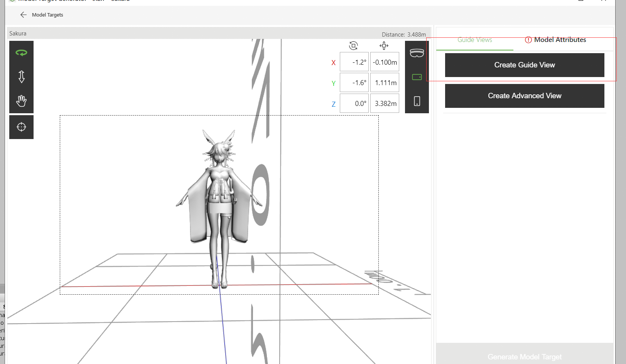Click the Generate Model Target button

point(524,357)
